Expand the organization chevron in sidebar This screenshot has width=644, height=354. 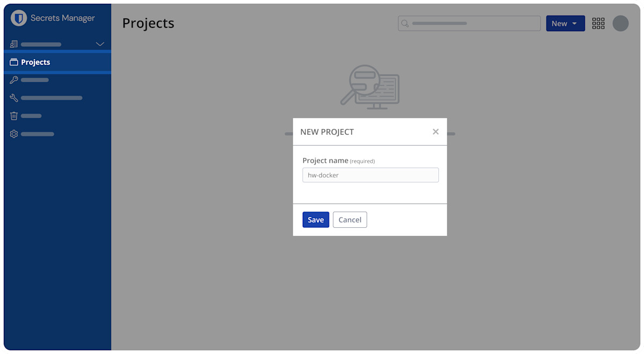[x=100, y=44]
